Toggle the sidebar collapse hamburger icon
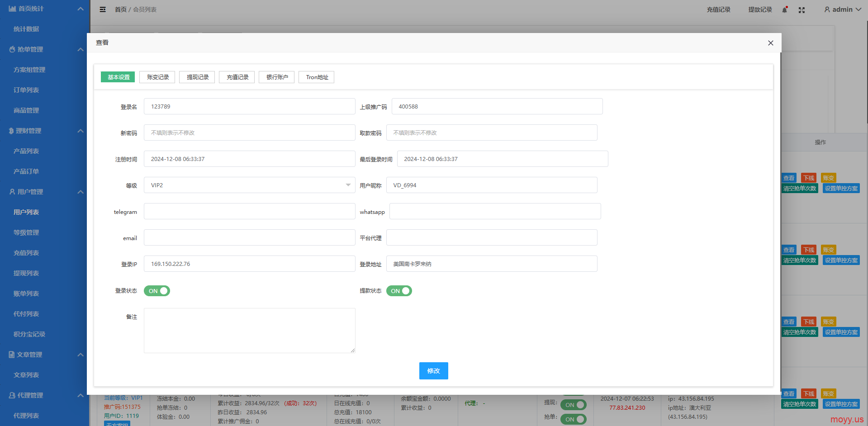Screen dimensions: 868x426 103,9
